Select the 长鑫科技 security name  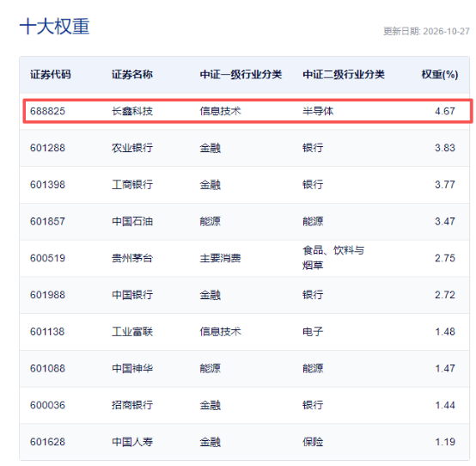132,111
